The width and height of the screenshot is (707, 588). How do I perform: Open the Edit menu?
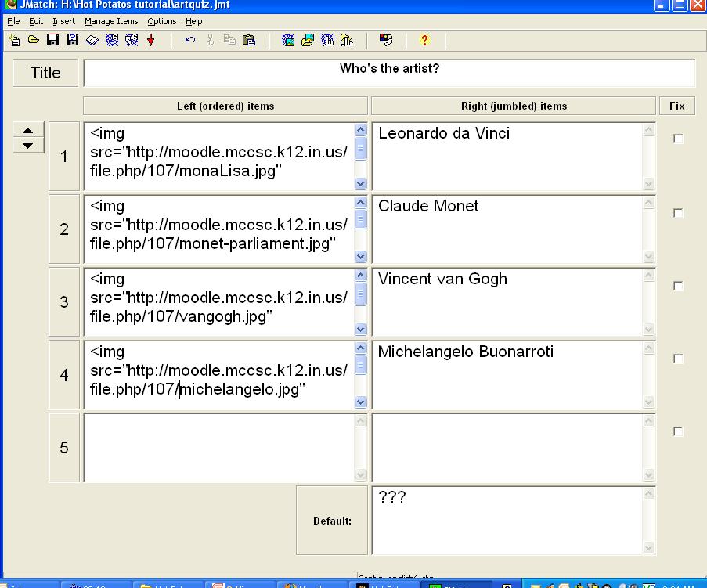36,21
